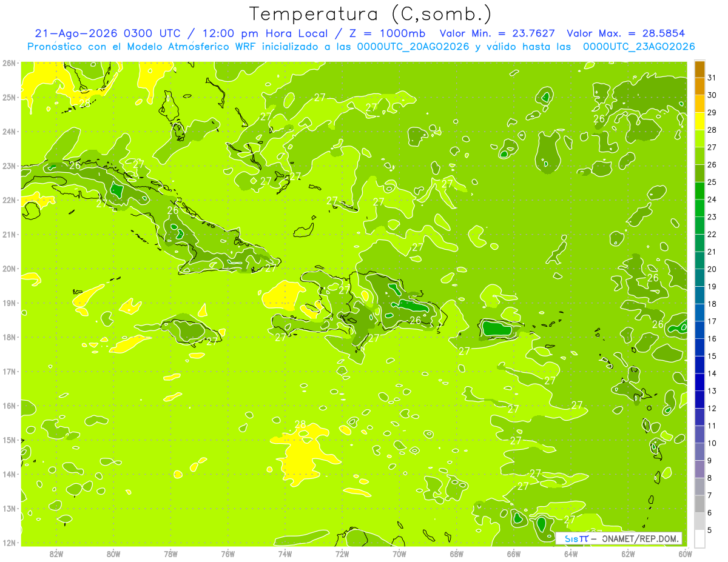The width and height of the screenshot is (728, 562).
Task: Click the '76W' longitude axis label
Action: 228,553
